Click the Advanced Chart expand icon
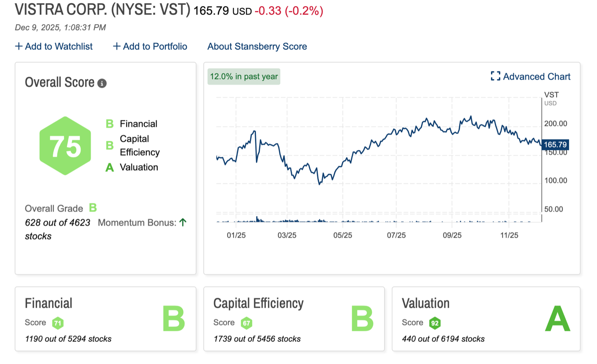The width and height of the screenshot is (597, 364). coord(495,76)
